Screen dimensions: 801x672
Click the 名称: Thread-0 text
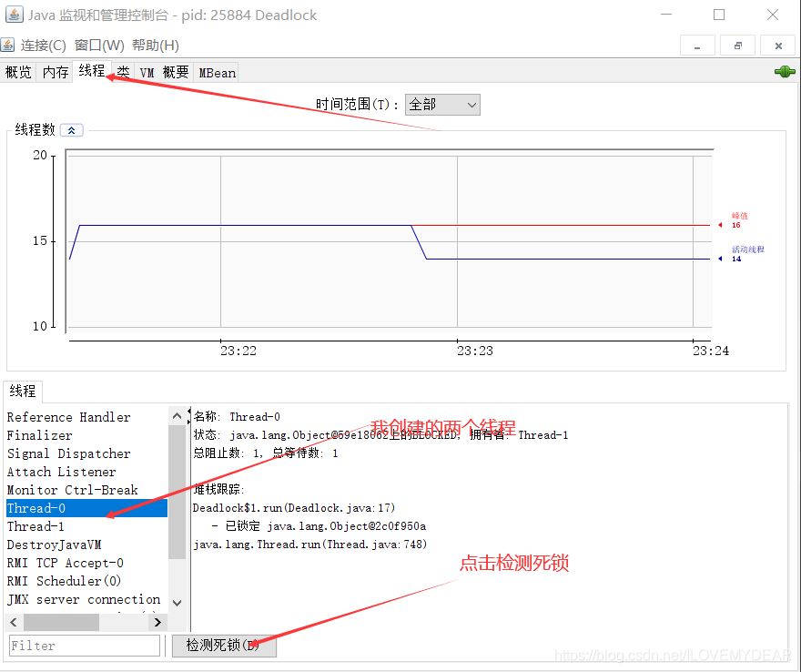237,417
